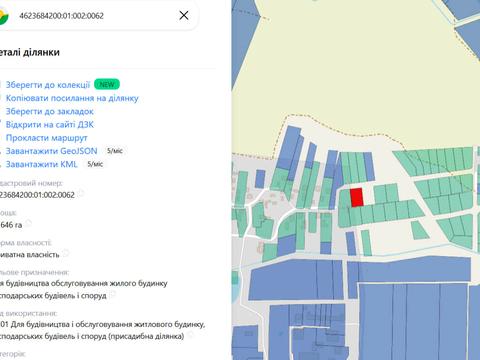The width and height of the screenshot is (480, 360).
Task: Download parcel via 'Завантажити GeoJSON'
Action: click(x=51, y=151)
